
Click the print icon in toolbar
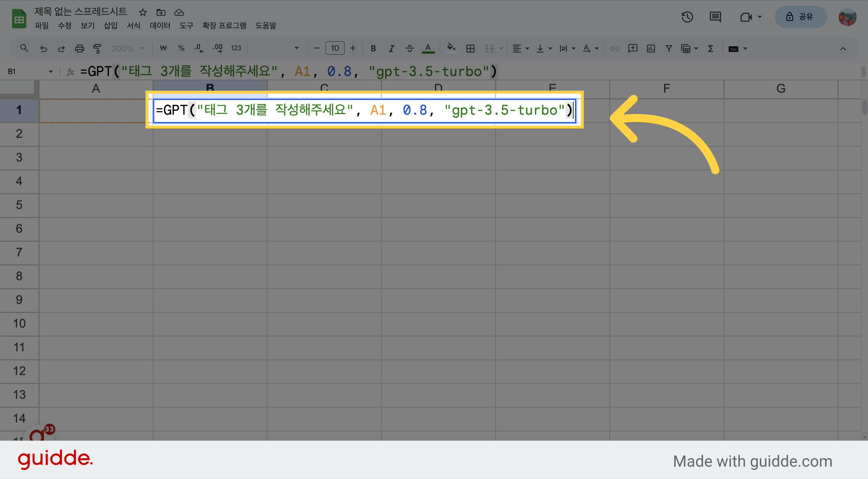tap(79, 49)
